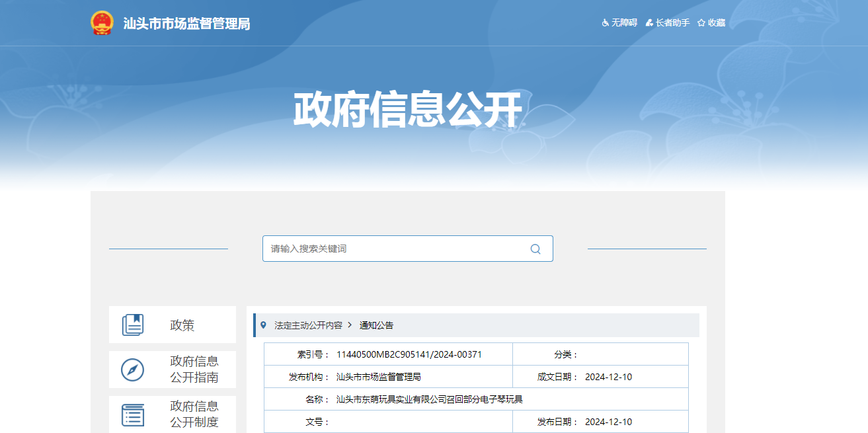Screen dimensions: 868x433
Task: Click the 文号 label cell
Action: 317,422
